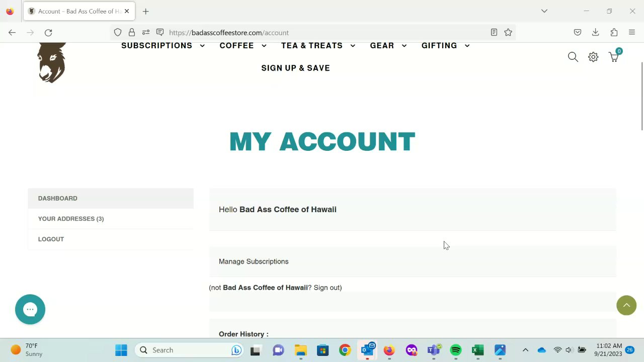Expand the Coffee menu

[243, 46]
